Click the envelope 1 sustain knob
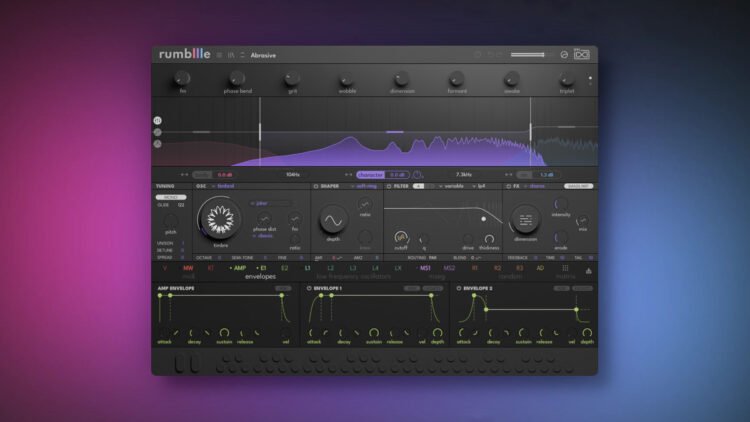This screenshot has height=422, width=750. click(x=374, y=333)
